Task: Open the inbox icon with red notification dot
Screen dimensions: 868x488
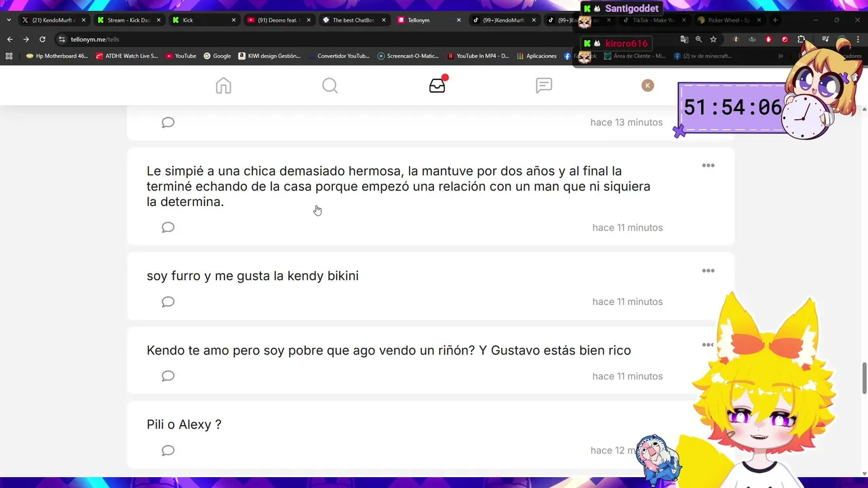Action: [437, 85]
